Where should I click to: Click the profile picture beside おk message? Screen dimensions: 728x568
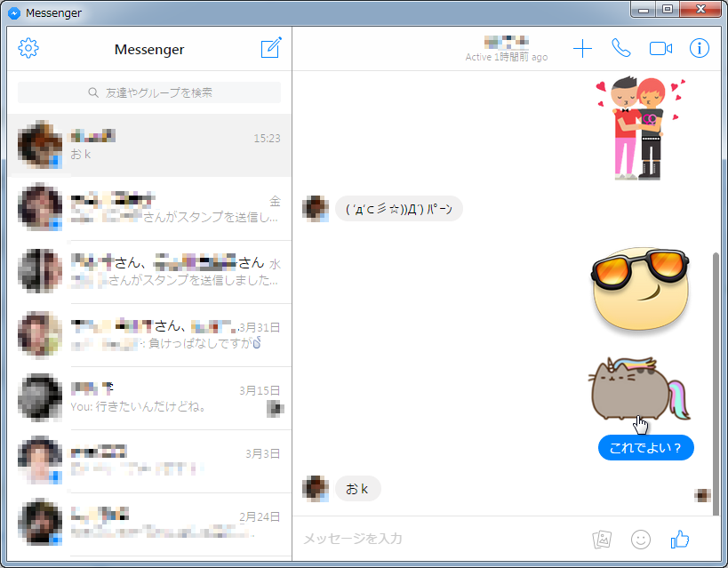tap(316, 488)
